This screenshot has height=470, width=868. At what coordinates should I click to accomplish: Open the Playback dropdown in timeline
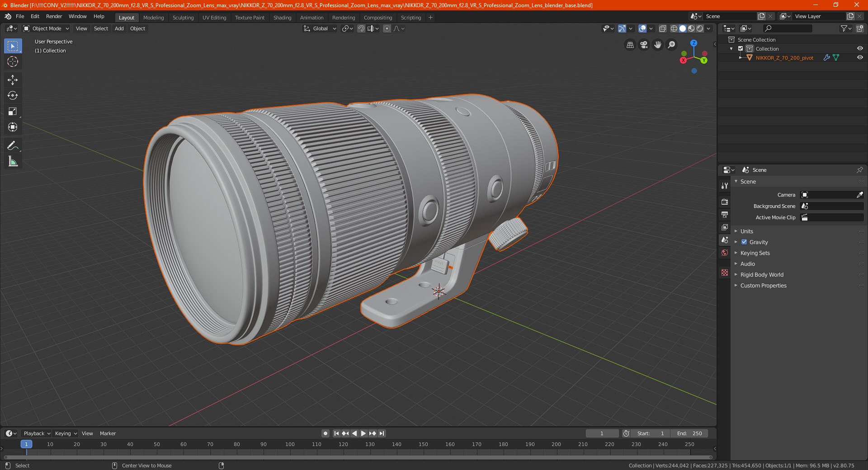click(x=37, y=433)
